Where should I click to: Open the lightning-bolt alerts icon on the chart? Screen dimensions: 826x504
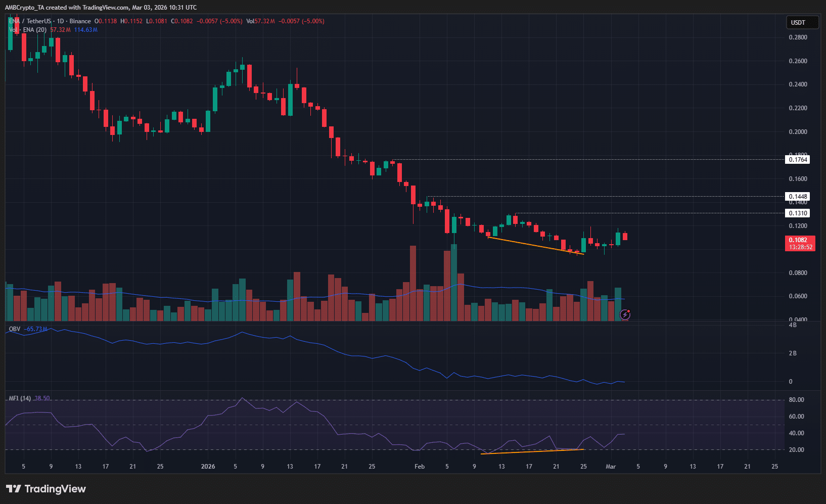[626, 314]
